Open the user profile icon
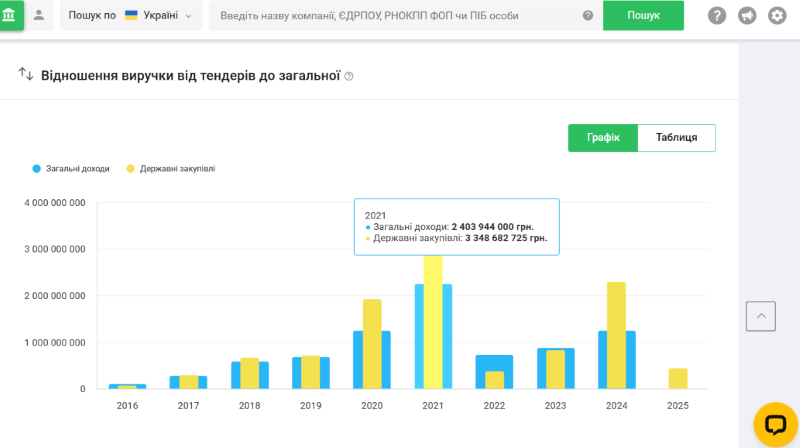800x448 pixels. click(39, 15)
